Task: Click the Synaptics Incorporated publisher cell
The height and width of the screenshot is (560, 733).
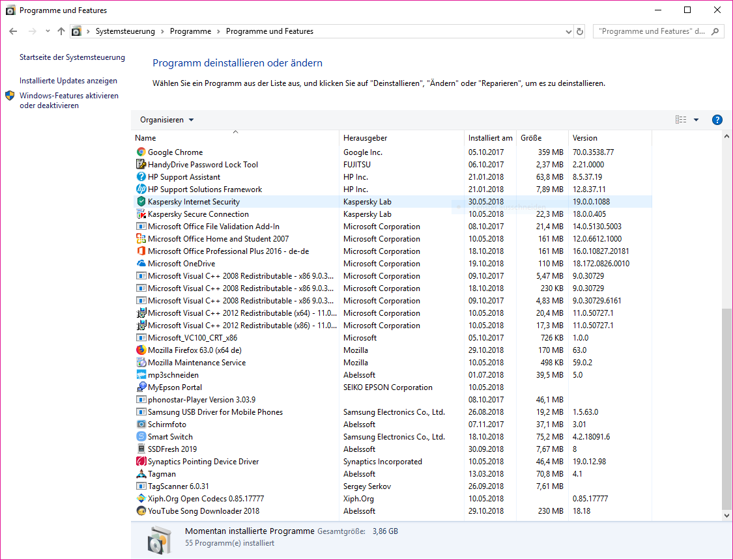Action: coord(382,462)
